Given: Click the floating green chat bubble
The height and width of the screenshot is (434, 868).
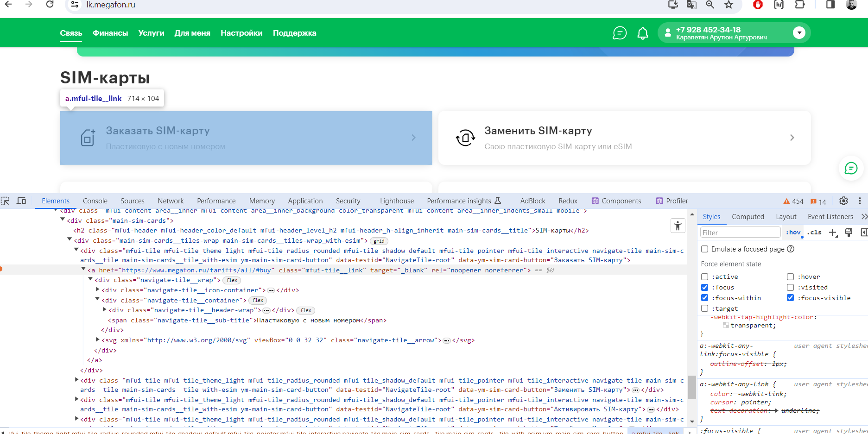Looking at the screenshot, I should (x=851, y=168).
